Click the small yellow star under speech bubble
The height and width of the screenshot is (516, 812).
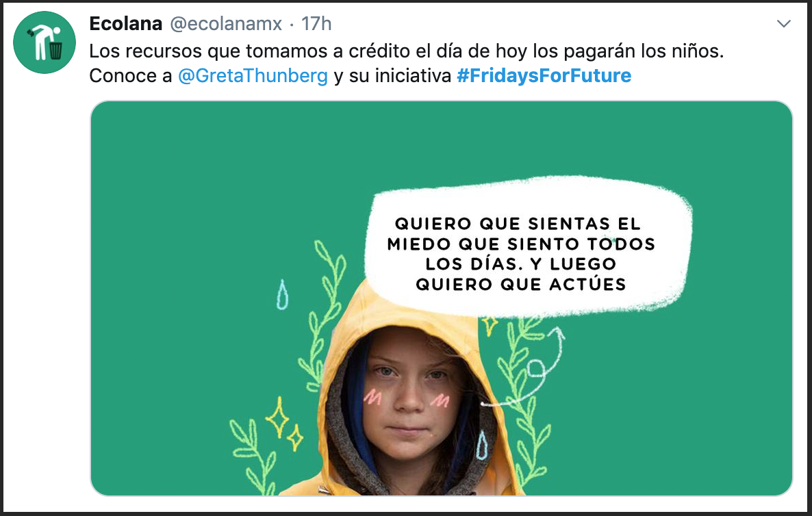[x=490, y=326]
